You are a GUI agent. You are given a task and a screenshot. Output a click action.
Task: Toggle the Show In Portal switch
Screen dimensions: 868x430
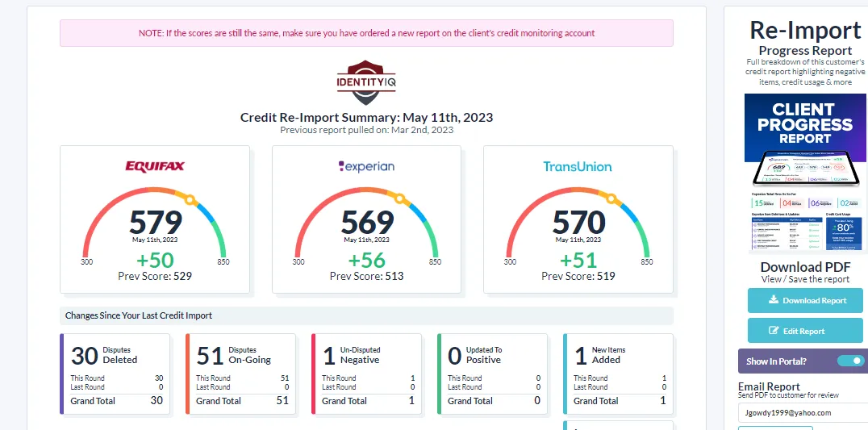coord(850,361)
